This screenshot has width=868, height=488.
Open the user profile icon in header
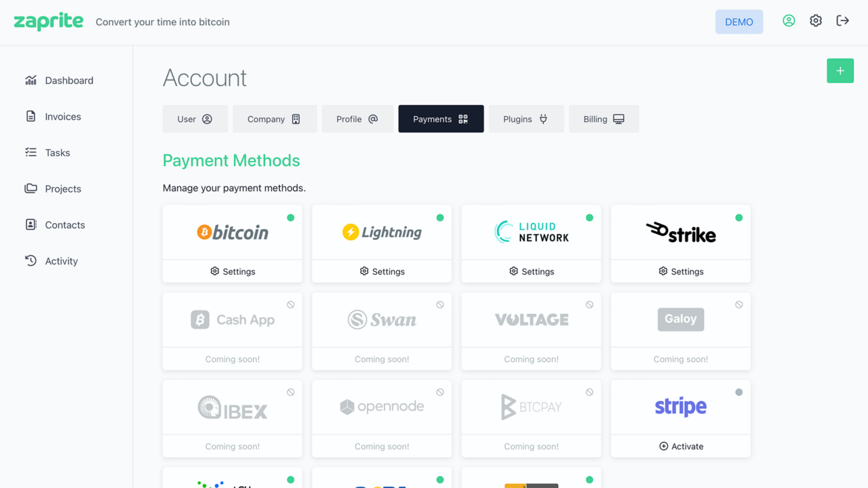(789, 21)
